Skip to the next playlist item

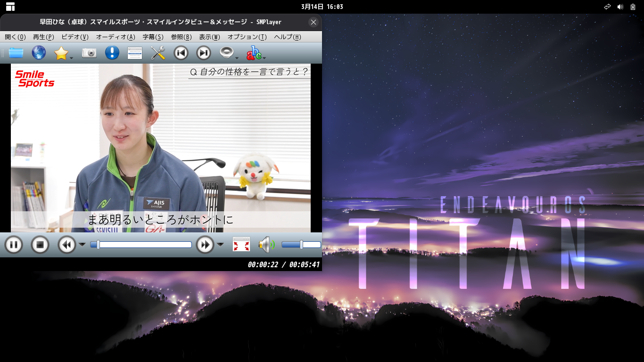[x=204, y=53]
